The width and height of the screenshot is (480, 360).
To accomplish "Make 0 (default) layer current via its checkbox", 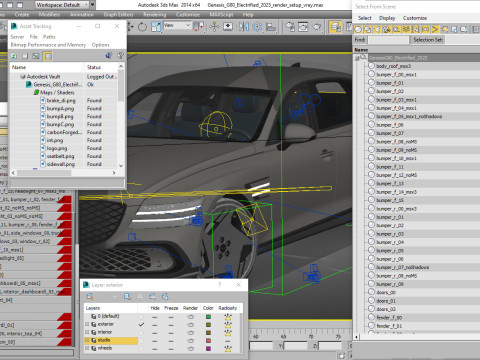I will click(x=141, y=316).
